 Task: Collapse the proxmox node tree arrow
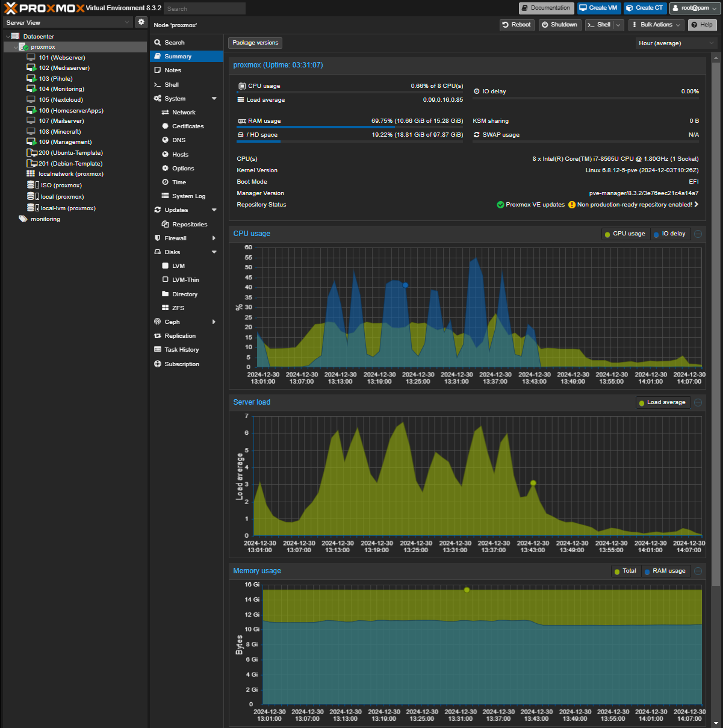16,47
